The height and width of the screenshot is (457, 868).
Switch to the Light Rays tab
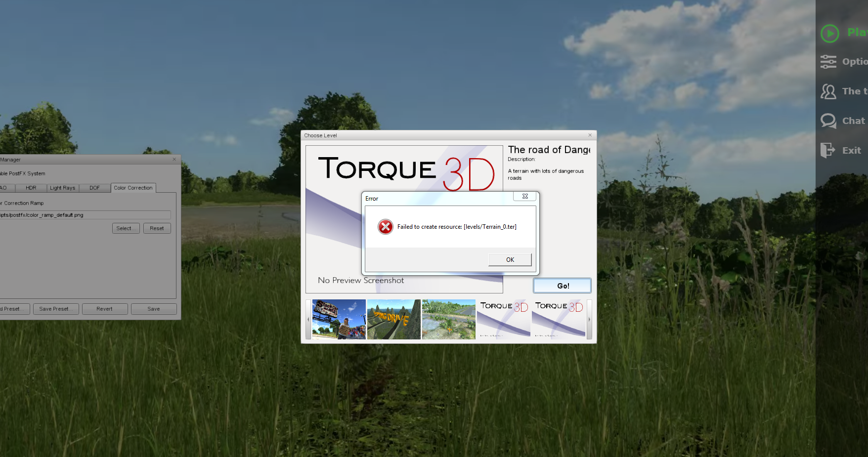pyautogui.click(x=63, y=188)
